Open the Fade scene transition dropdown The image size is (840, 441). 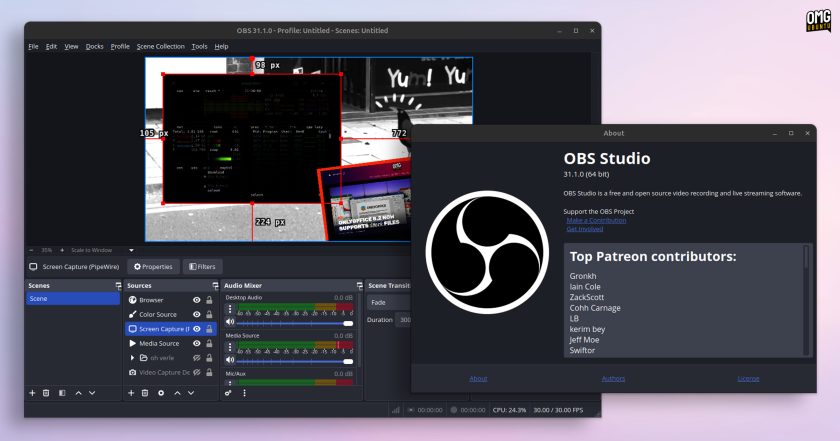(x=389, y=303)
